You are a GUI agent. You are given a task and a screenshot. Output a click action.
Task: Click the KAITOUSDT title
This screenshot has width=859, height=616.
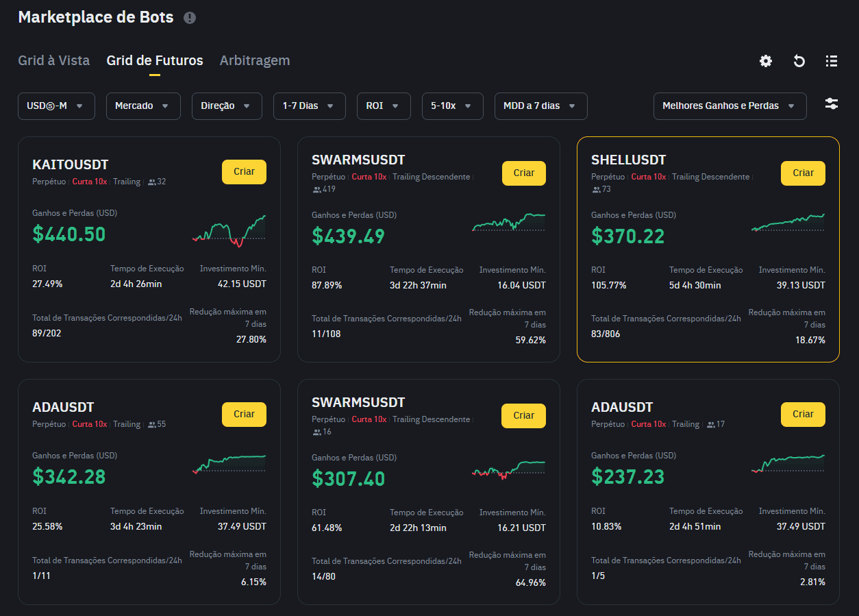[x=71, y=164]
